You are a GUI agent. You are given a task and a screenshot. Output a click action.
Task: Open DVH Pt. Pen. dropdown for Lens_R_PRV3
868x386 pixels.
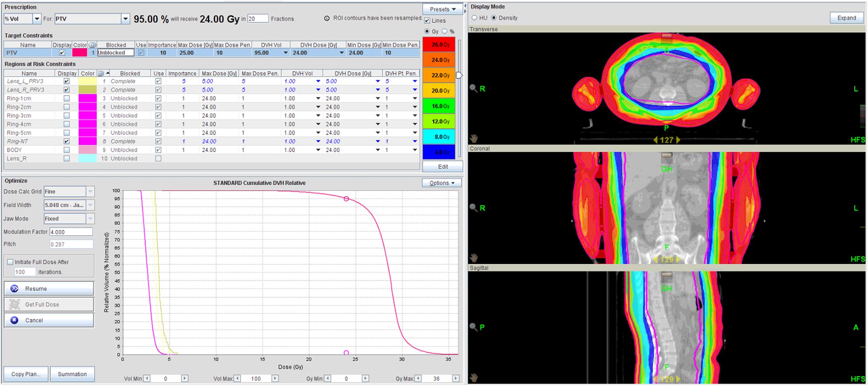click(415, 90)
